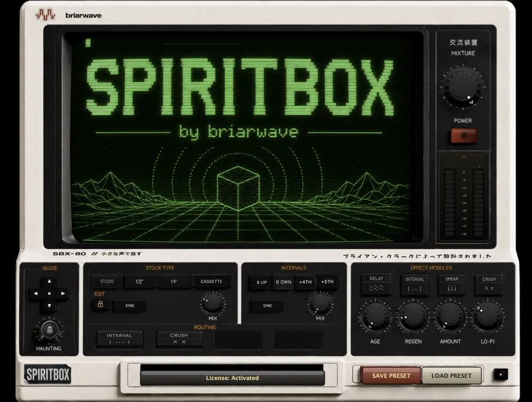Viewport: 532px width, 402px height.
Task: Click the Haunting ghost knob
Action: tap(49, 329)
